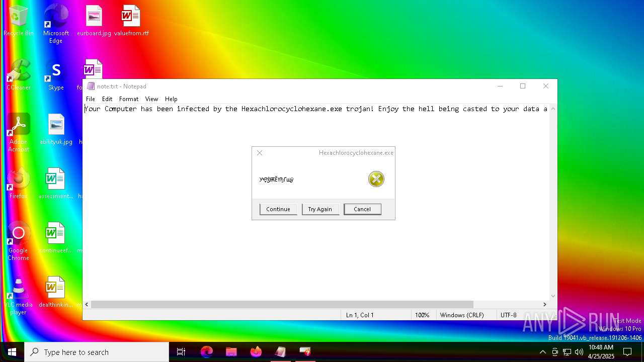644x362 pixels.
Task: Close the Hexachlorocyclohexane.exe dialog
Action: [x=260, y=153]
